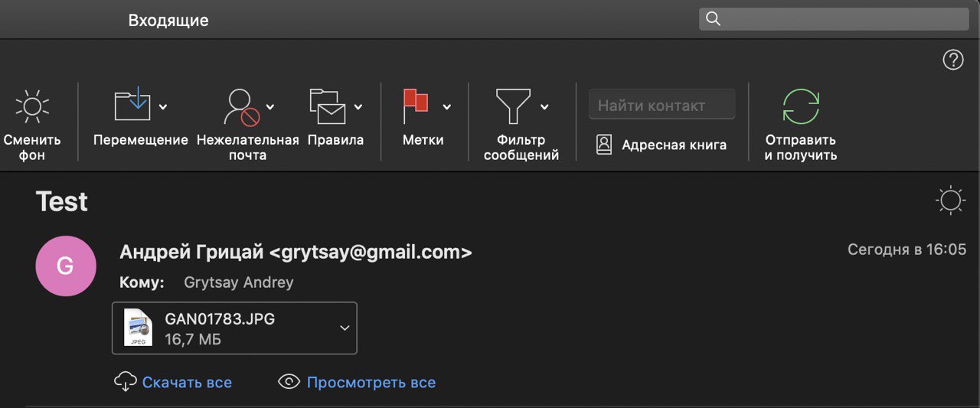Click Отправить и получить sync icon
Image resolution: width=980 pixels, height=408 pixels.
(801, 106)
